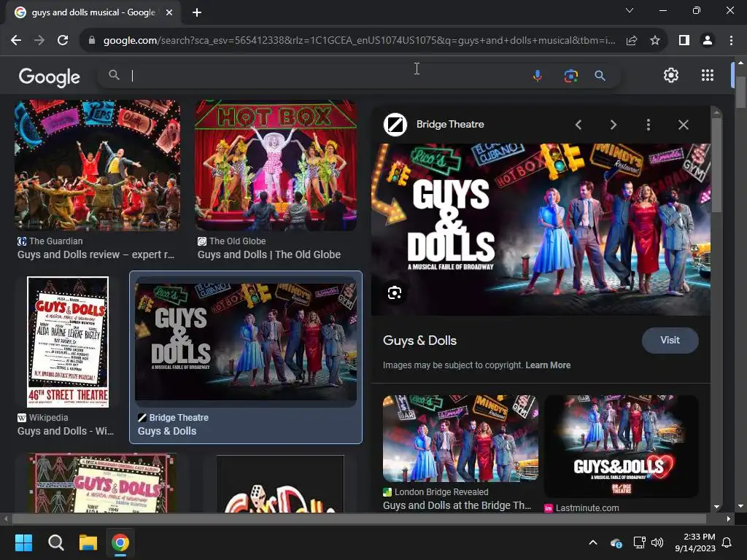Image resolution: width=747 pixels, height=560 pixels.
Task: Search inside image with Lens overlay icon
Action: click(x=395, y=293)
